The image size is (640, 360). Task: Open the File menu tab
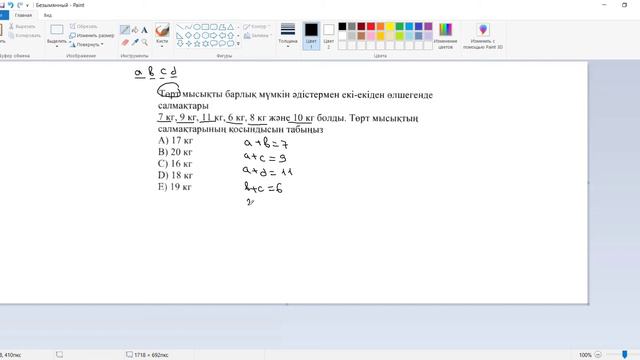click(x=3, y=15)
